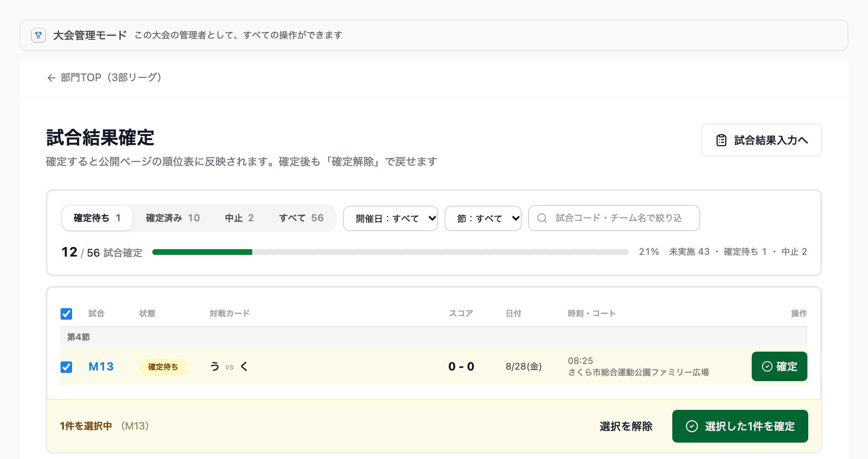
Task: Toggle the select-all checkbox in the table header
Action: [66, 314]
